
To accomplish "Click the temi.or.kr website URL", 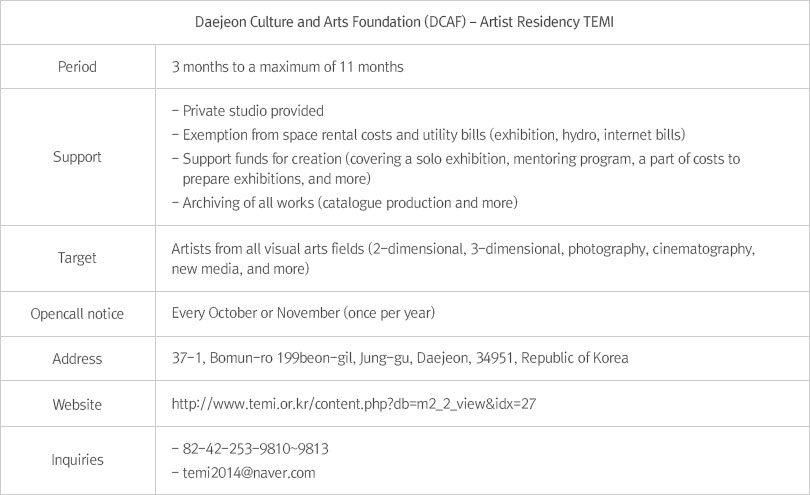I will click(355, 404).
